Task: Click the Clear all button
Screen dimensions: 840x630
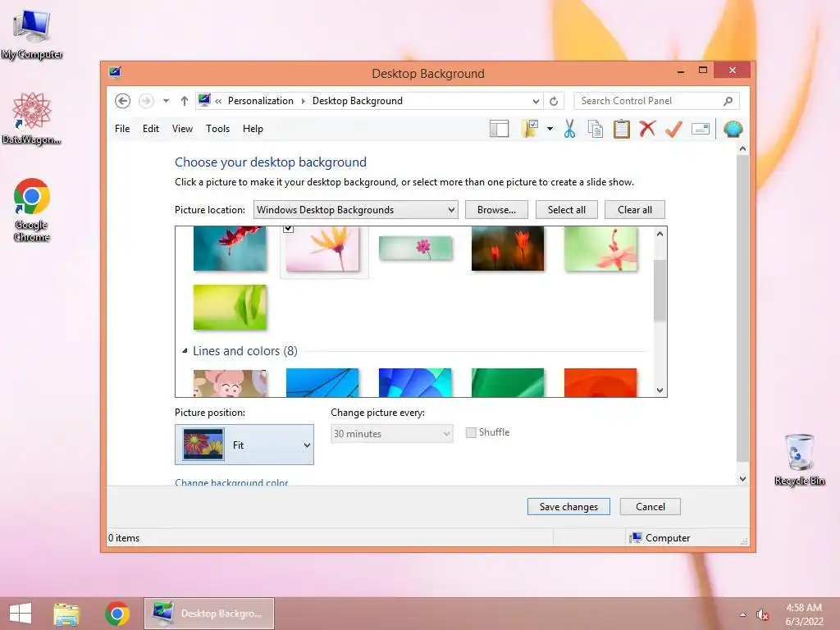Action: click(x=635, y=210)
